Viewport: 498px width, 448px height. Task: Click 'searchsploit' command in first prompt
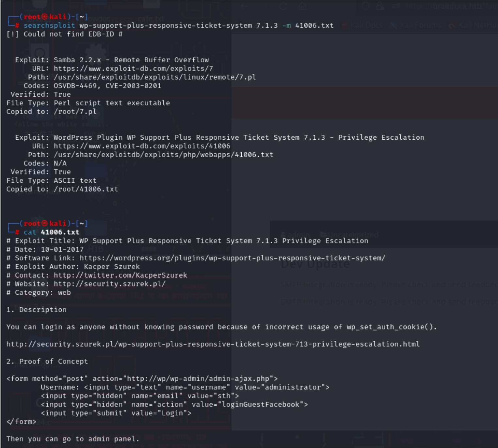(x=49, y=25)
